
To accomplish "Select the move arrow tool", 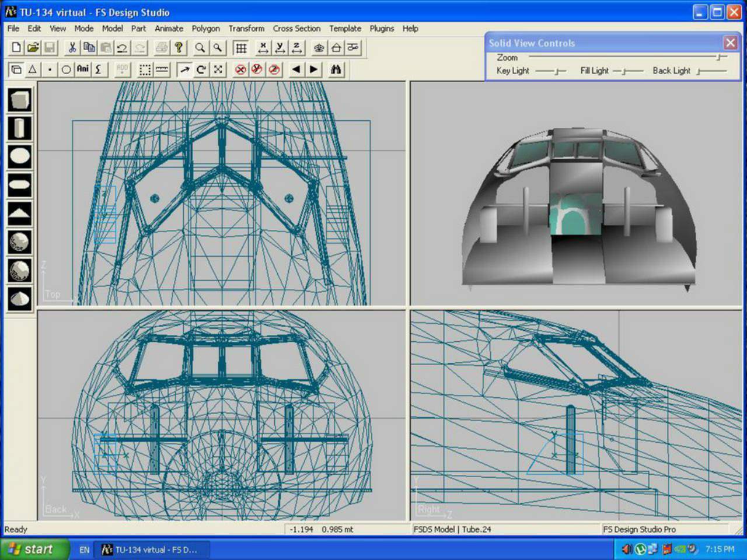I will 184,69.
